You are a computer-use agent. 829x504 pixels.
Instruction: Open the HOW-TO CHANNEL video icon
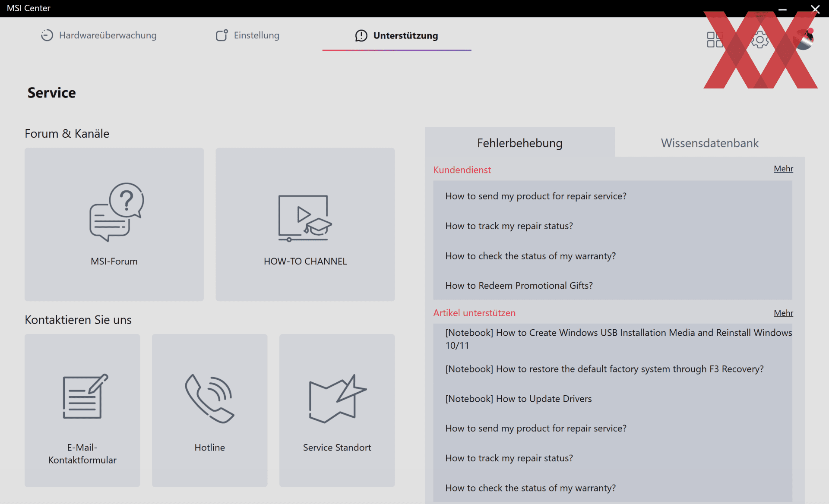pos(305,218)
